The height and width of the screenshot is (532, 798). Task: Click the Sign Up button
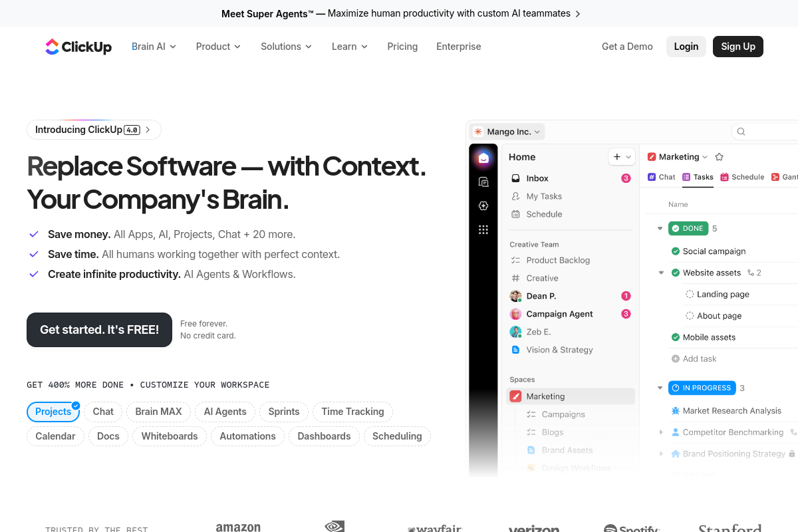738,47
